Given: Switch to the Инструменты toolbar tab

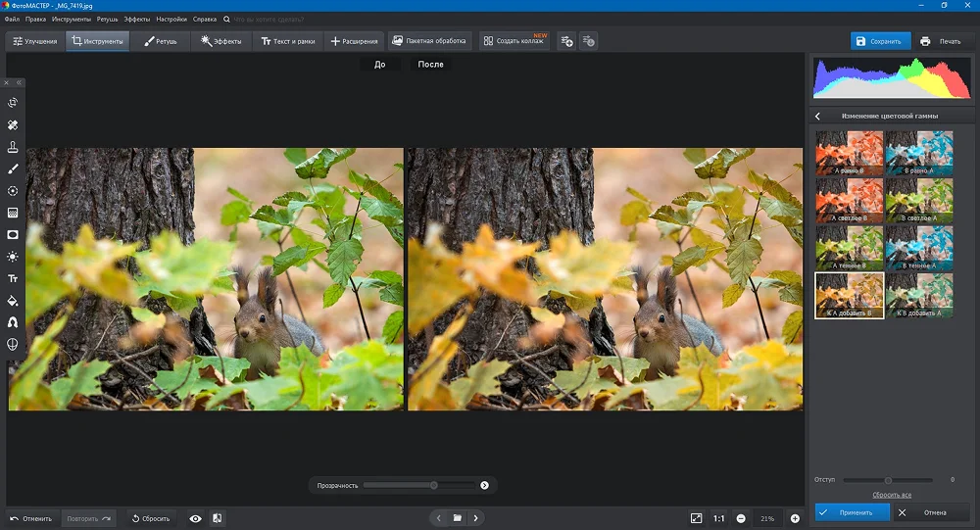Looking at the screenshot, I should click(x=97, y=41).
